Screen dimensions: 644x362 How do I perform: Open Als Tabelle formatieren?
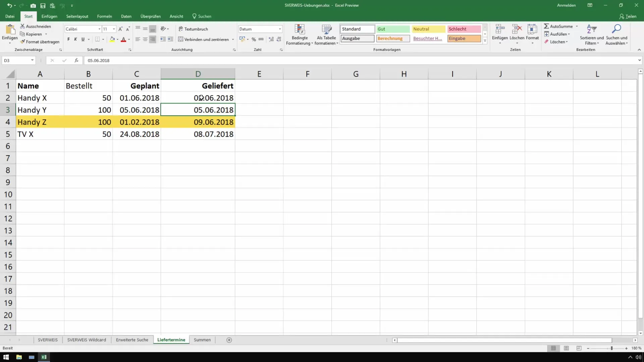[x=326, y=35]
